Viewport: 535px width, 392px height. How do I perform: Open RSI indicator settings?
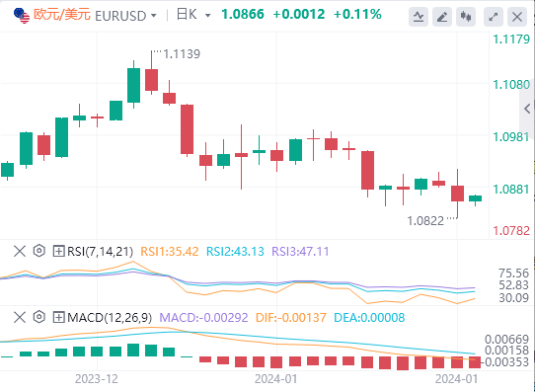(39, 251)
